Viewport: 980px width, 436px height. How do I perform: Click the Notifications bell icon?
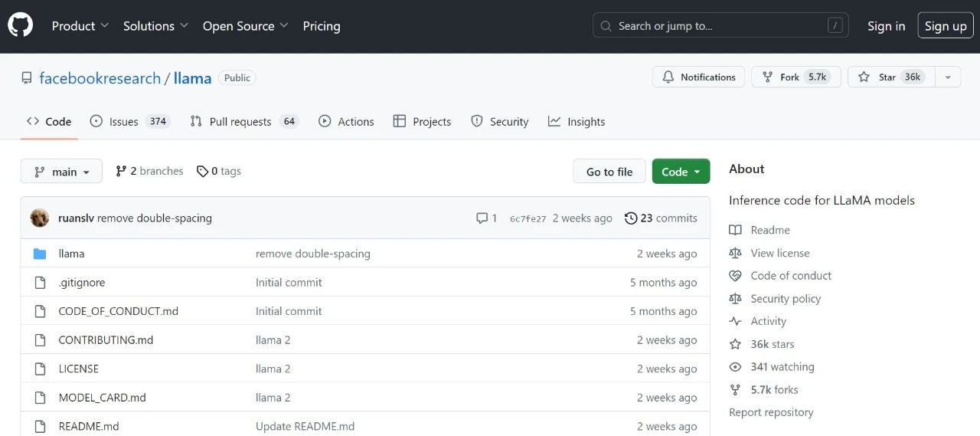668,77
